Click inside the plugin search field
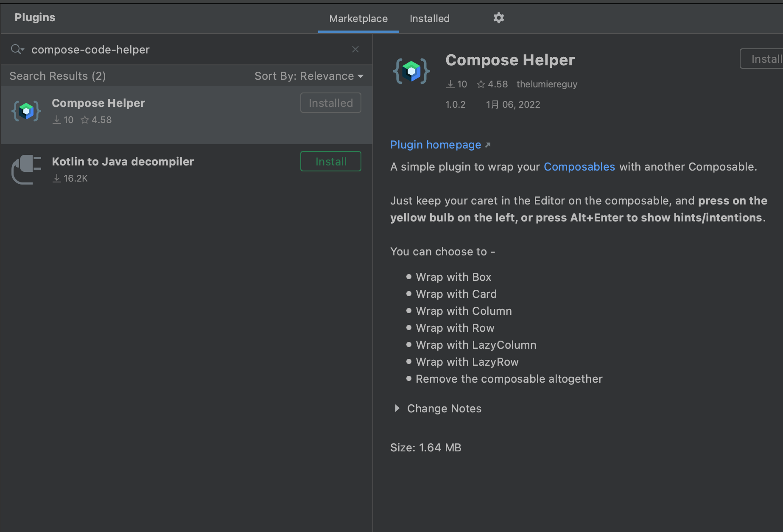Viewport: 783px width, 532px height. click(170, 49)
